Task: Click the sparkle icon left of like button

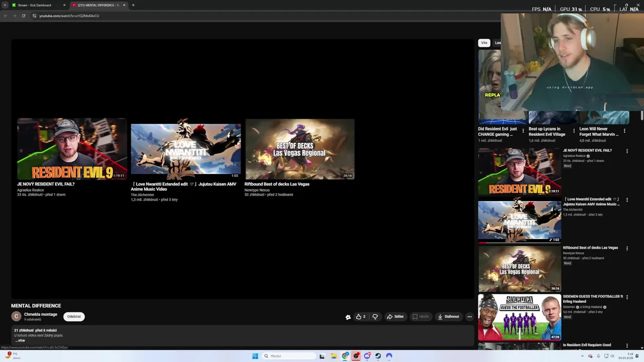Action: point(348,317)
